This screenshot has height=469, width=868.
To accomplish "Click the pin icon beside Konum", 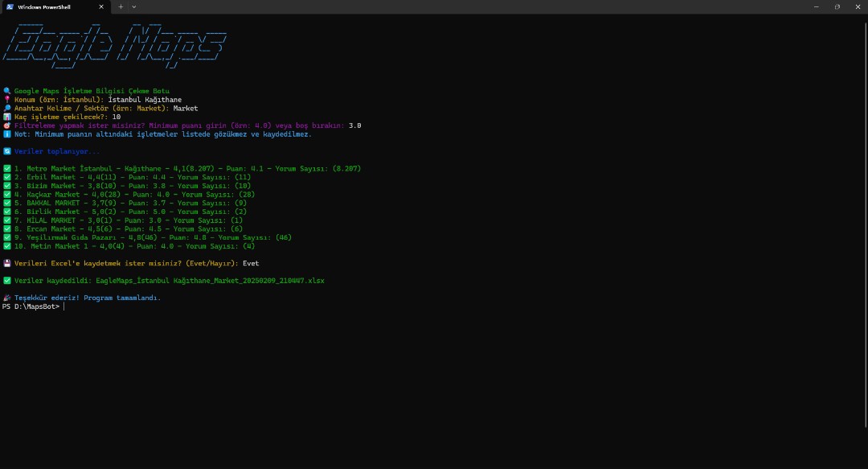I will [x=7, y=100].
